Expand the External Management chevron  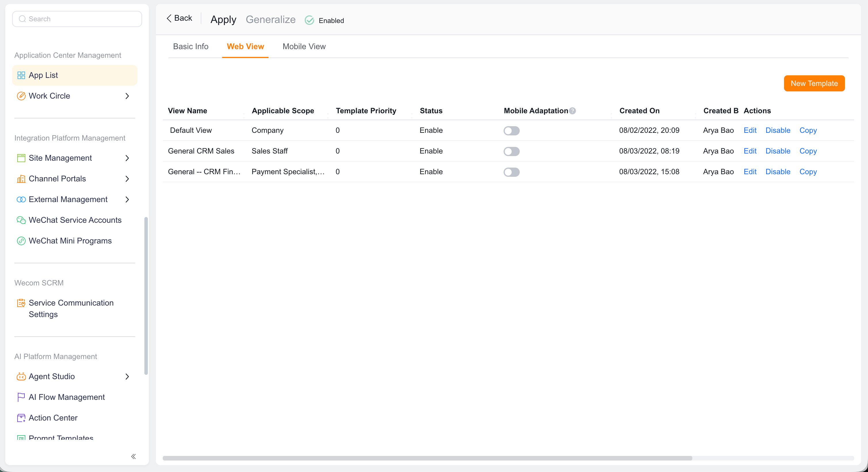127,200
